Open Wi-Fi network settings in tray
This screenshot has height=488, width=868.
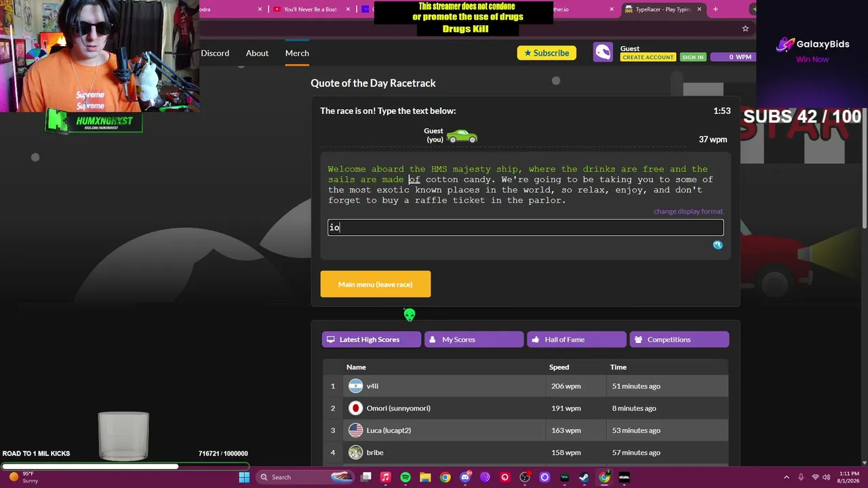point(815,477)
